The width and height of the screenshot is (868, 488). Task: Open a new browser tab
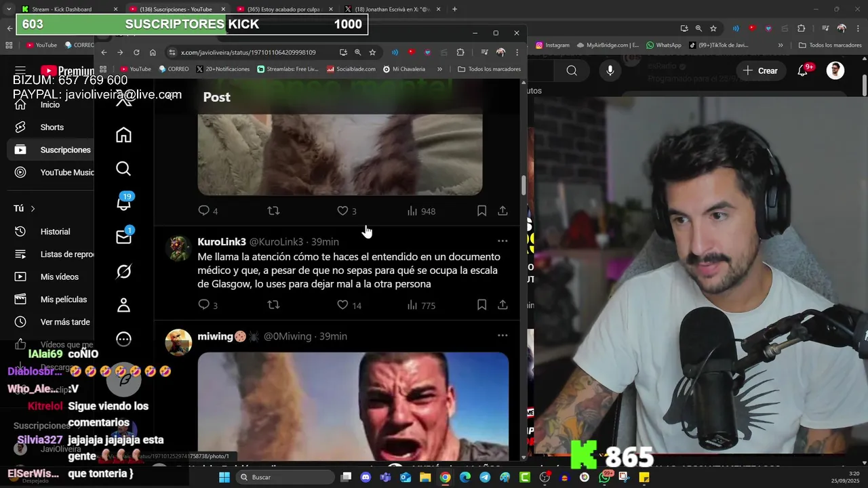(454, 9)
